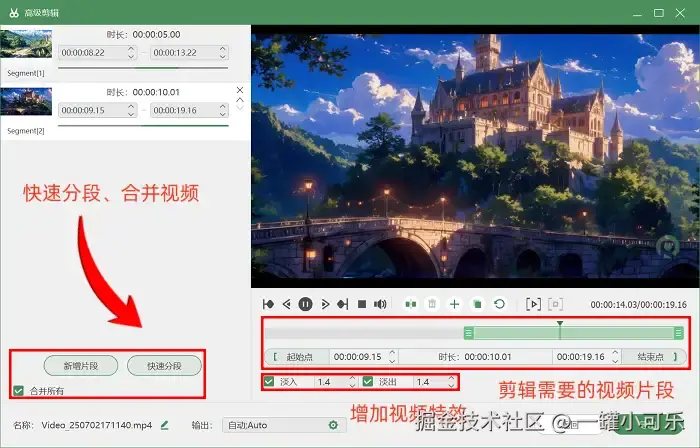Jump to the segment end point
The image size is (700, 448).
[x=343, y=304]
